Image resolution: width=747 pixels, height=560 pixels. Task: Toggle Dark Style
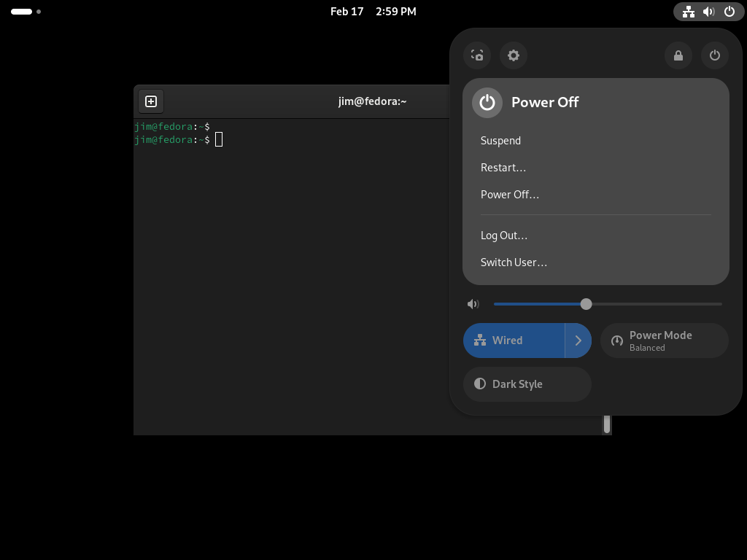[527, 384]
